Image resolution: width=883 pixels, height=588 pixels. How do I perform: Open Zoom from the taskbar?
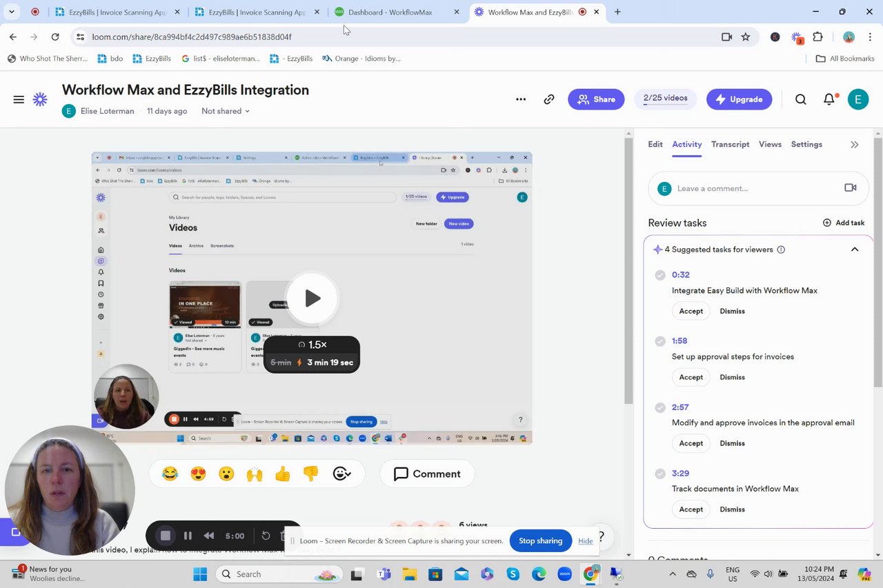[564, 574]
